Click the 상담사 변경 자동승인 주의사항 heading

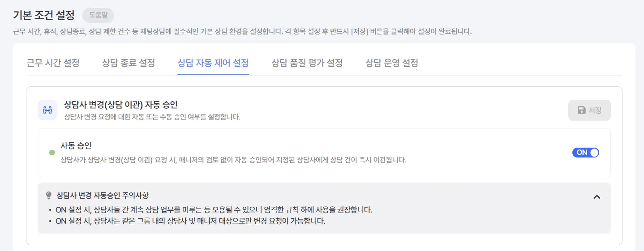[x=103, y=196]
